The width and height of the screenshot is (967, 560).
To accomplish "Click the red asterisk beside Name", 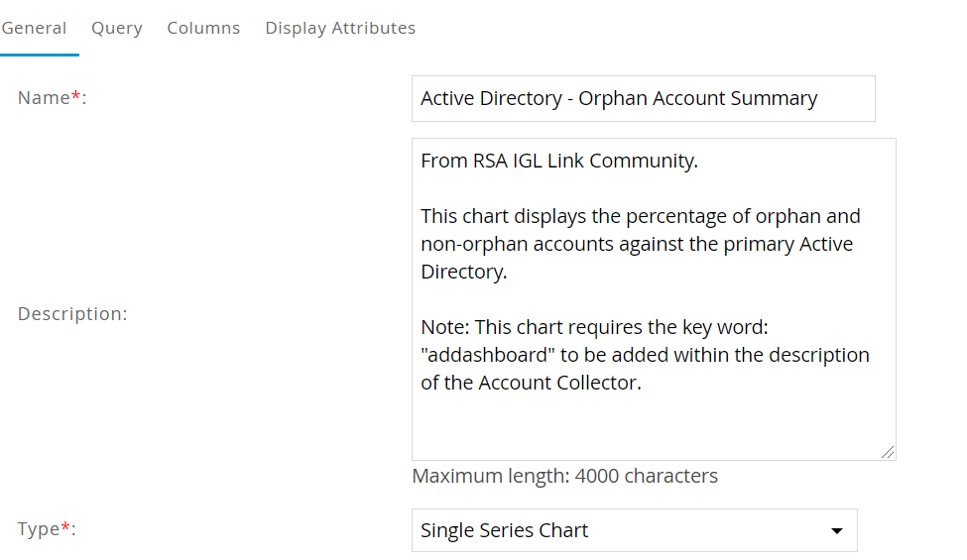I will pos(76,95).
